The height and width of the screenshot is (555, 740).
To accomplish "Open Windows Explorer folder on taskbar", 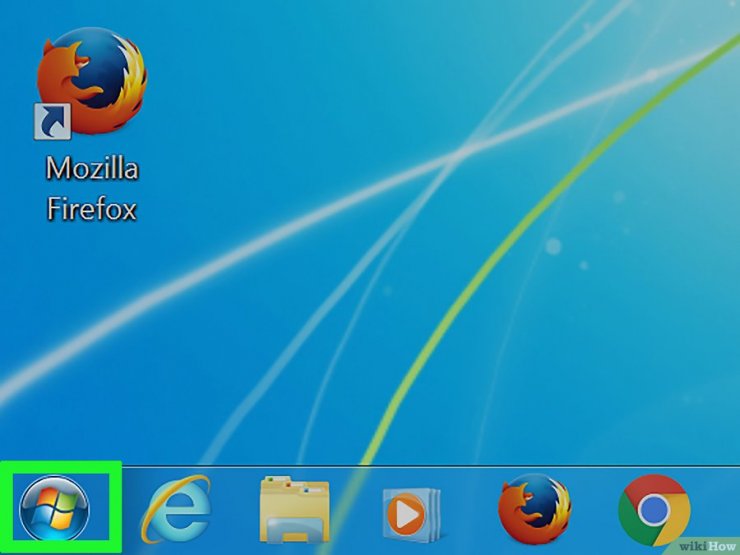I will [x=294, y=509].
